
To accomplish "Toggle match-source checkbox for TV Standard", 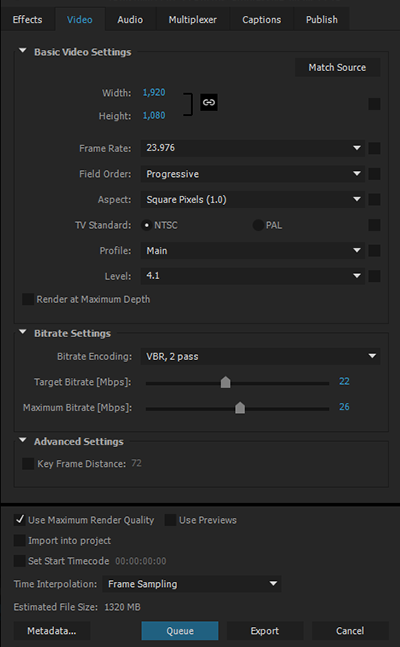I will click(374, 225).
